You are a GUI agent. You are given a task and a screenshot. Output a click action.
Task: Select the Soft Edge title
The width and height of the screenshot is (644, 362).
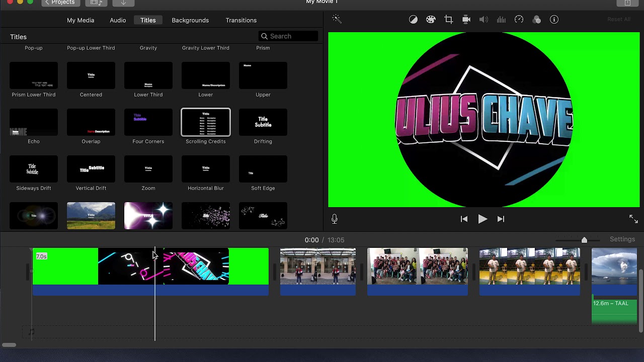tap(263, 169)
